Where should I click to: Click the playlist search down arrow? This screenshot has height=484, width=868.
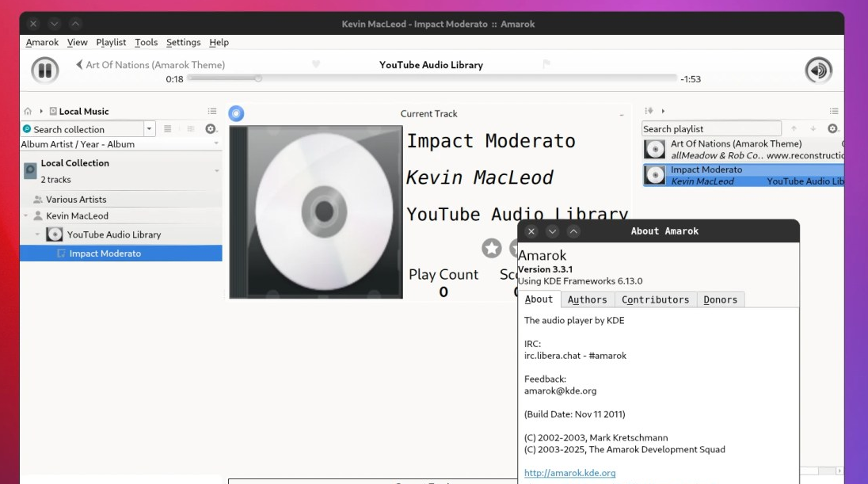813,128
